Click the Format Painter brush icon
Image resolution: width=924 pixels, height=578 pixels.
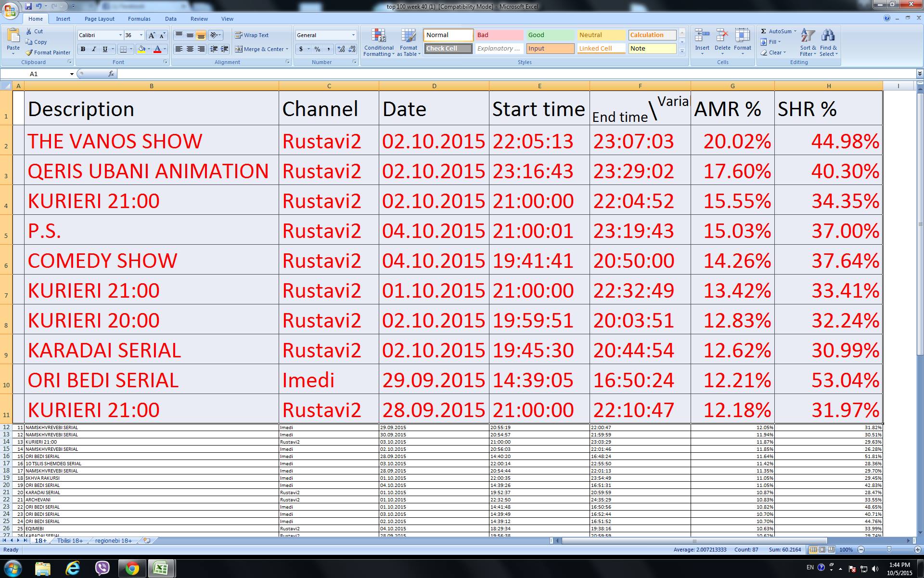pos(29,53)
